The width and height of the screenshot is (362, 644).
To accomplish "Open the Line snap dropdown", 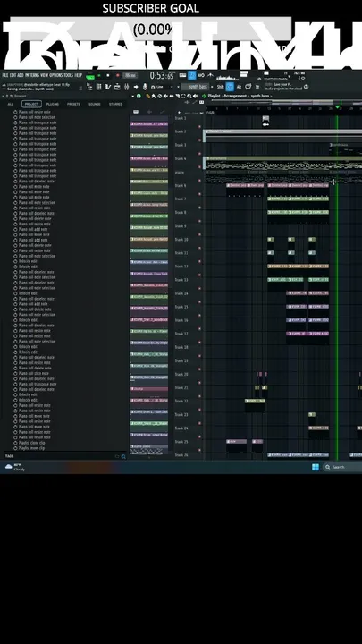I will click(163, 87).
